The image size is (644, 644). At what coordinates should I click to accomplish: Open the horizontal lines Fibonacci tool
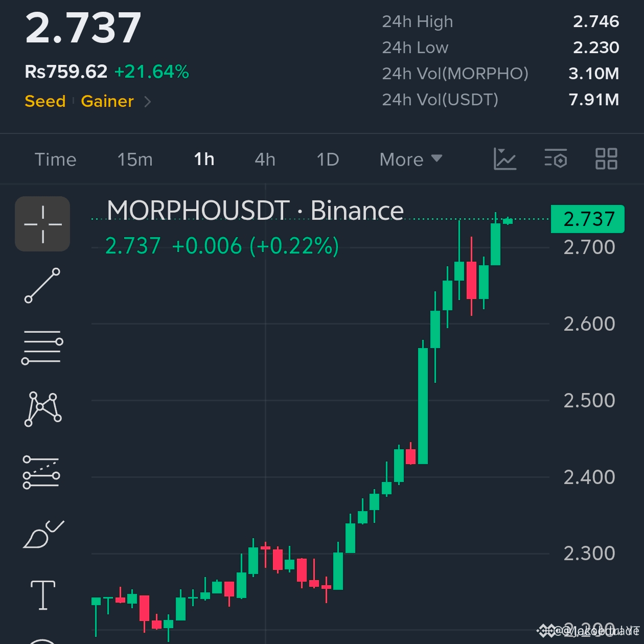tap(42, 347)
